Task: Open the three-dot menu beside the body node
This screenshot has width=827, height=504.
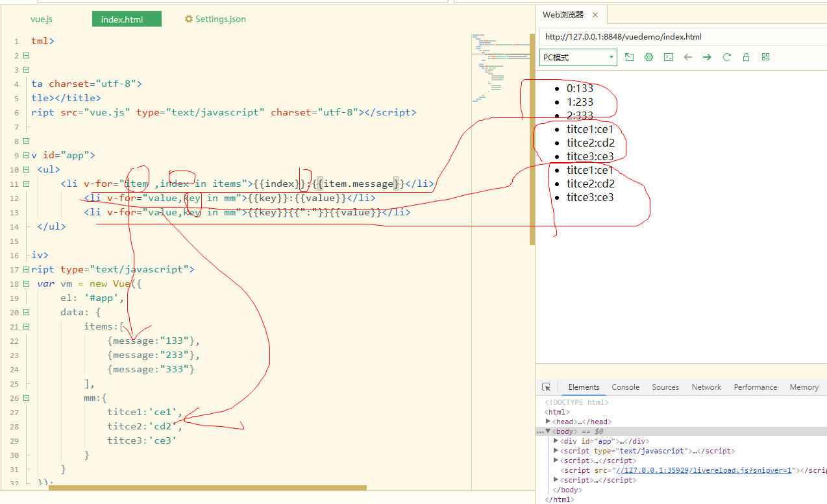Action: click(x=540, y=431)
